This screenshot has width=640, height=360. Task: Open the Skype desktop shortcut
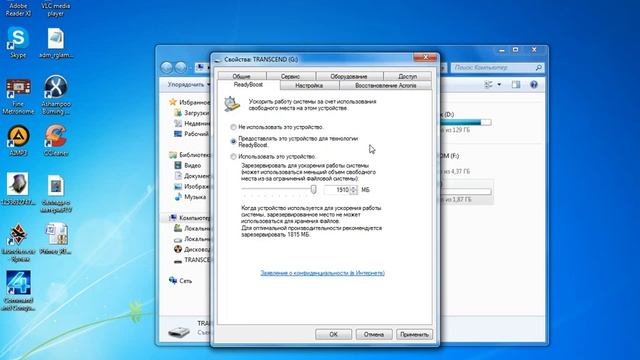(18, 42)
